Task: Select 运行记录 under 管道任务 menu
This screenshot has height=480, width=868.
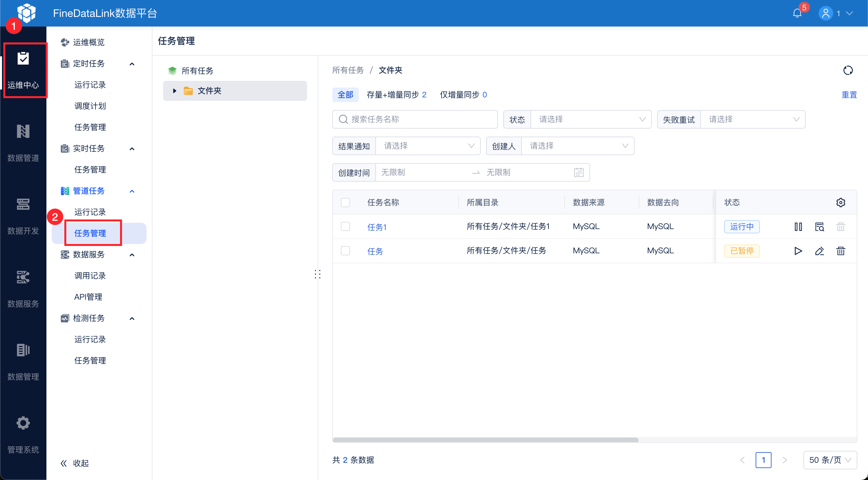Action: tap(90, 212)
